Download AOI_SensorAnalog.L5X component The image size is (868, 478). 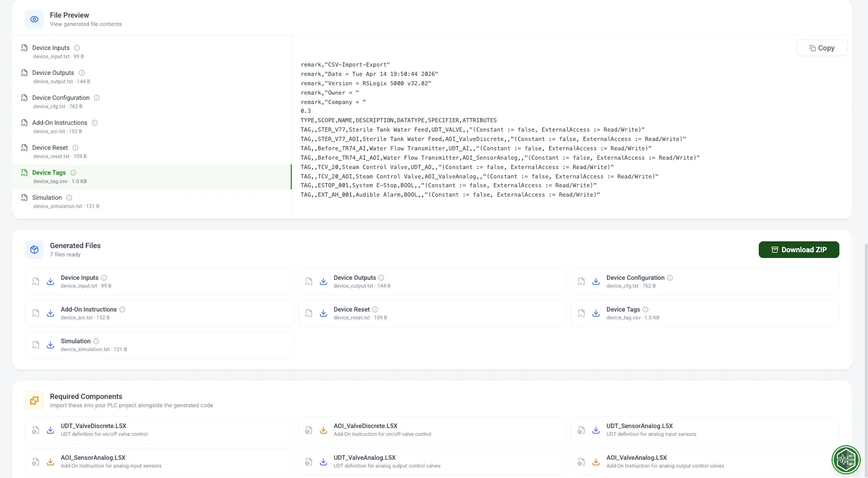pos(50,462)
